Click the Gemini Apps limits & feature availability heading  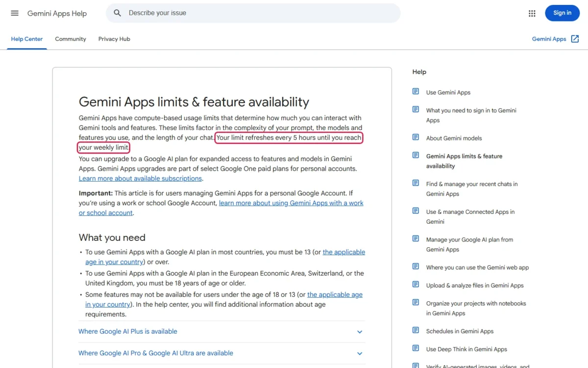pyautogui.click(x=194, y=102)
